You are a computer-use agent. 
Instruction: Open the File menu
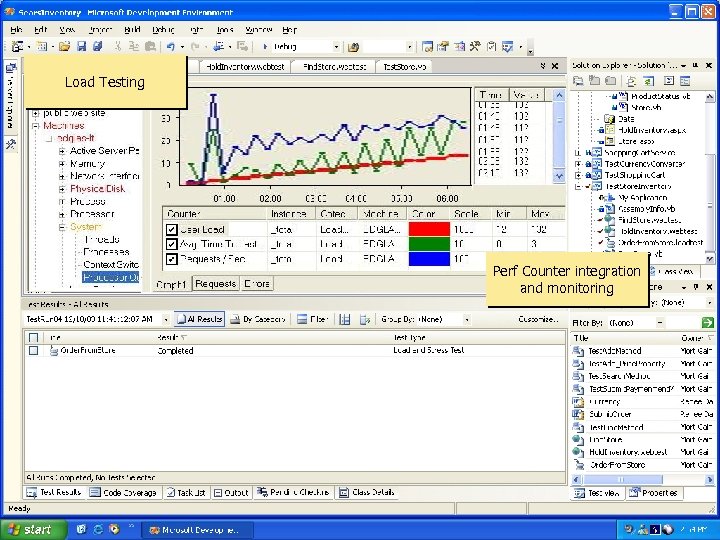[16, 30]
